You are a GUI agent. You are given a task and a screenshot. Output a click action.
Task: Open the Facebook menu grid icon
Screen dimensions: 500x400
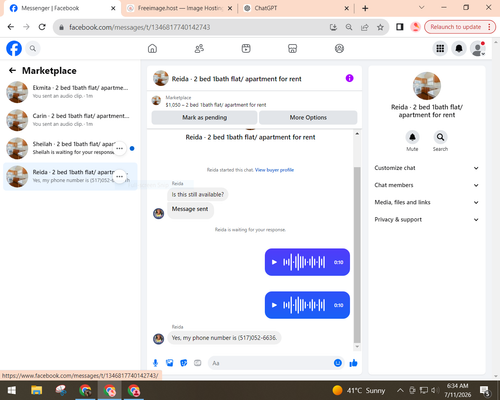[440, 49]
